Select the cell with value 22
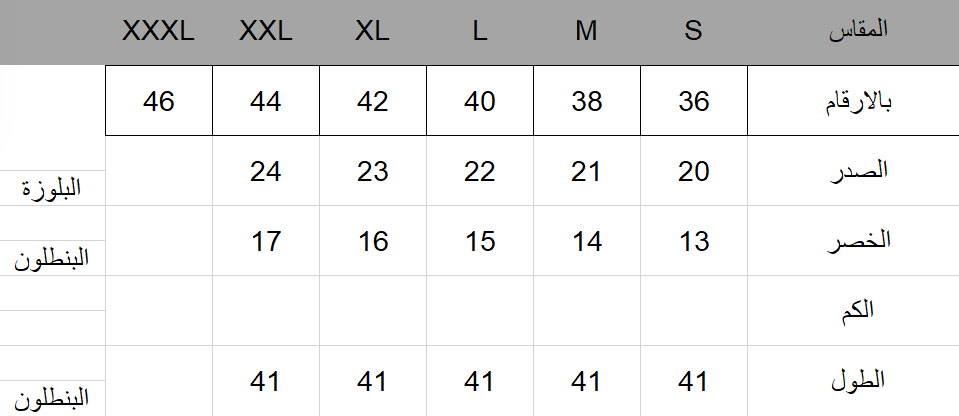This screenshot has width=959, height=416. tap(480, 171)
